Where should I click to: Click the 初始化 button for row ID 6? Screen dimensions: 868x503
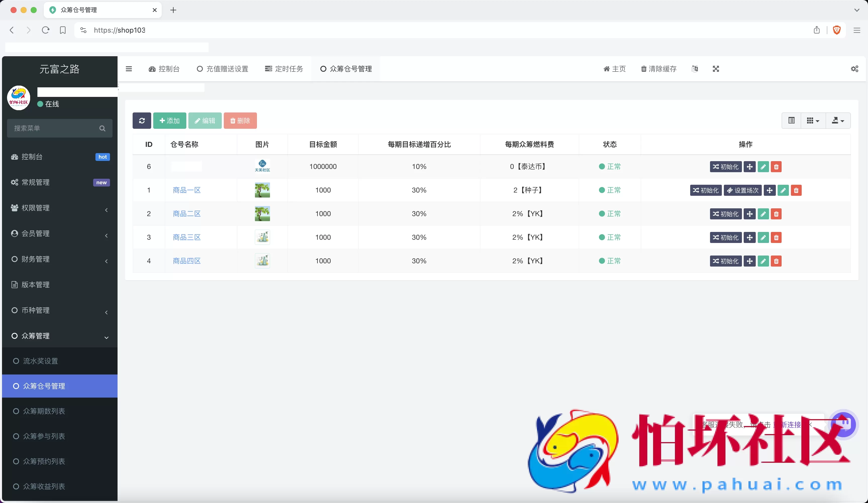[726, 167]
